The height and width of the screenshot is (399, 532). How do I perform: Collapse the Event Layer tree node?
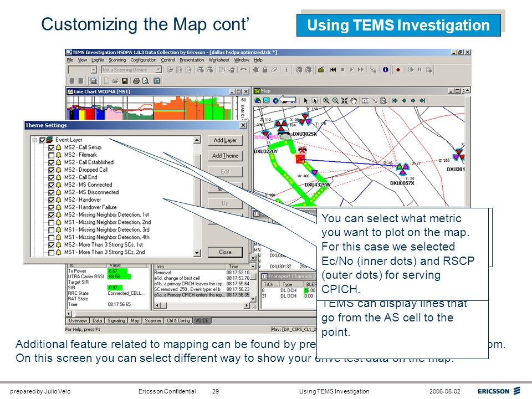tap(34, 140)
